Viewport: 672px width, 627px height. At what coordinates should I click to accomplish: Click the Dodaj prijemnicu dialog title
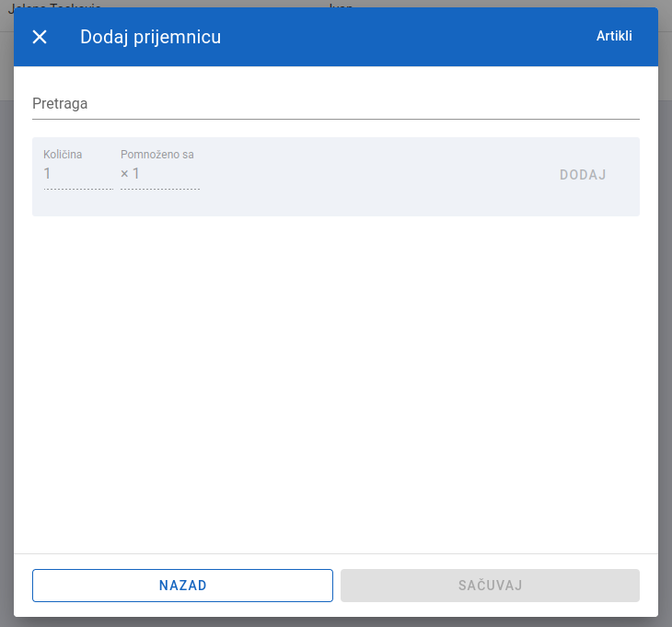point(150,37)
